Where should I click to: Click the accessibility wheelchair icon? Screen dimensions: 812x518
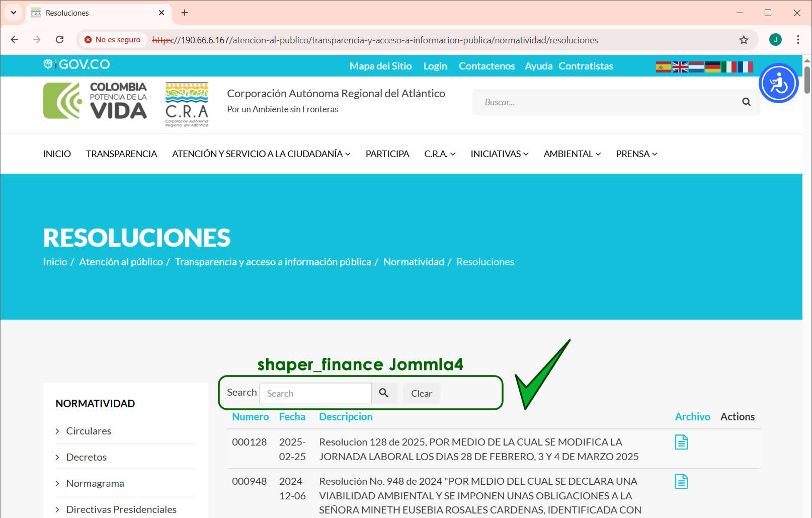778,83
